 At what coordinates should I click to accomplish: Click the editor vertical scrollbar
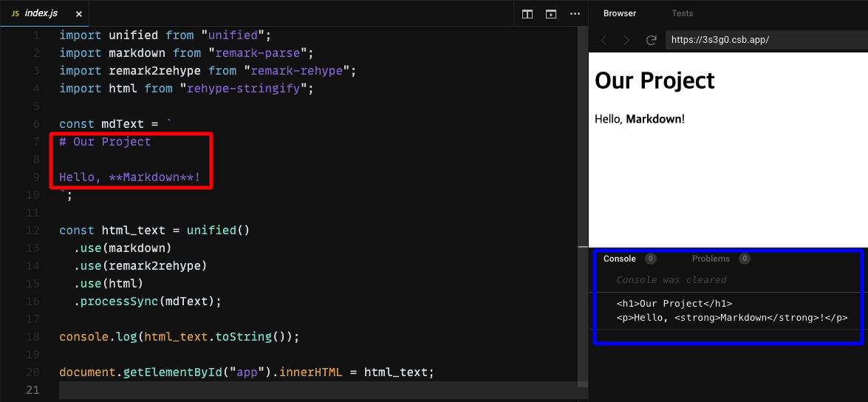[582, 205]
